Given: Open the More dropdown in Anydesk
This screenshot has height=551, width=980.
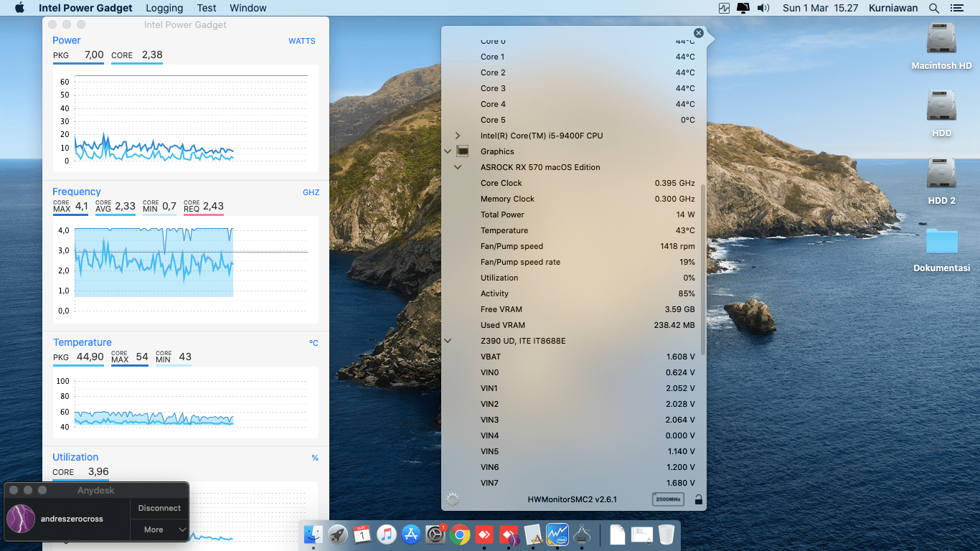Looking at the screenshot, I should (x=159, y=529).
